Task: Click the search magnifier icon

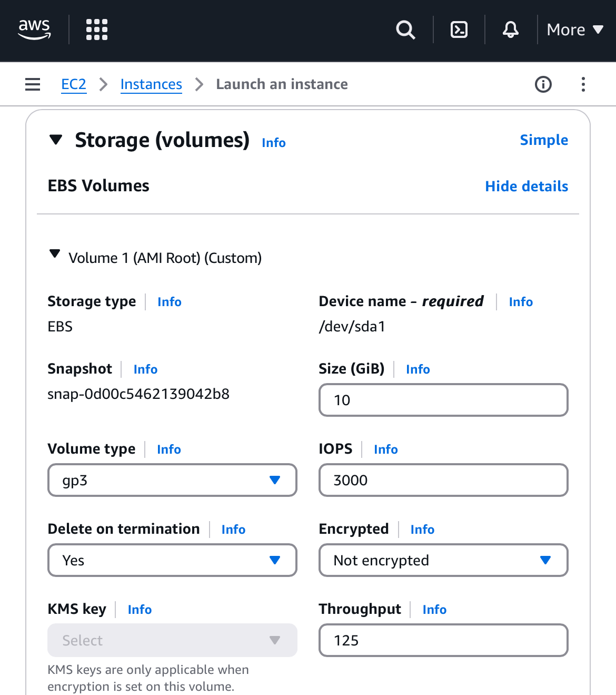Action: (x=405, y=30)
